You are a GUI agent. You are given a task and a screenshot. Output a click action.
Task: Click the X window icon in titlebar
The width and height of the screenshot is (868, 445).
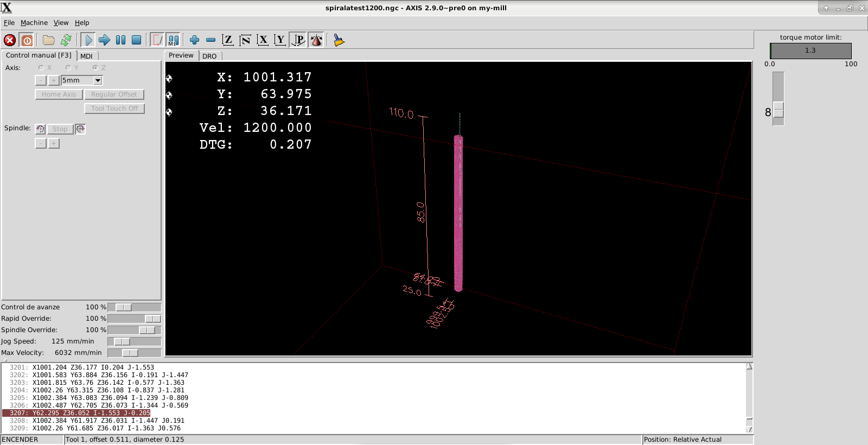7,8
